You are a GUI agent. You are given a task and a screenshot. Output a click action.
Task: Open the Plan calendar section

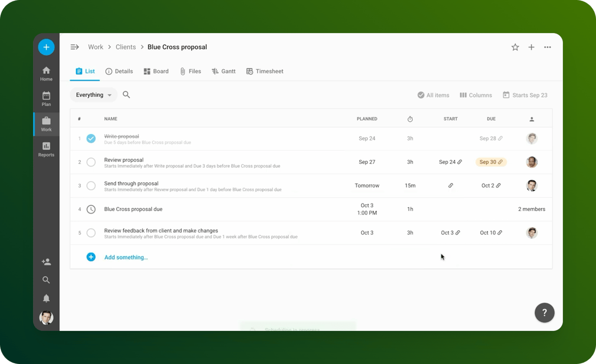[x=46, y=99]
